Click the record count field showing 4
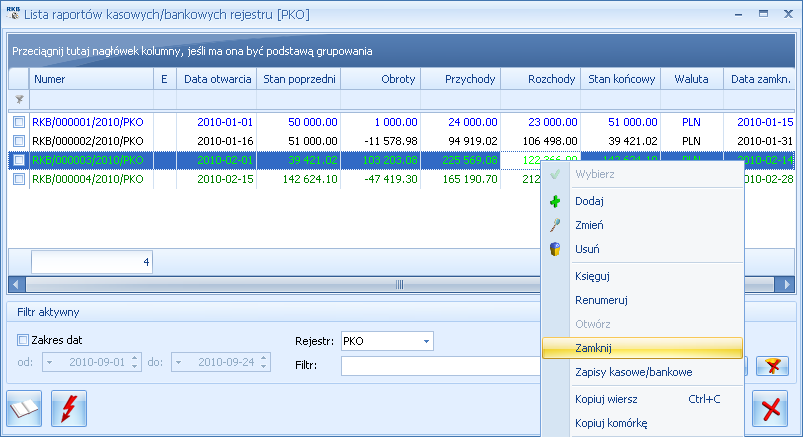The height and width of the screenshot is (437, 803). click(92, 262)
